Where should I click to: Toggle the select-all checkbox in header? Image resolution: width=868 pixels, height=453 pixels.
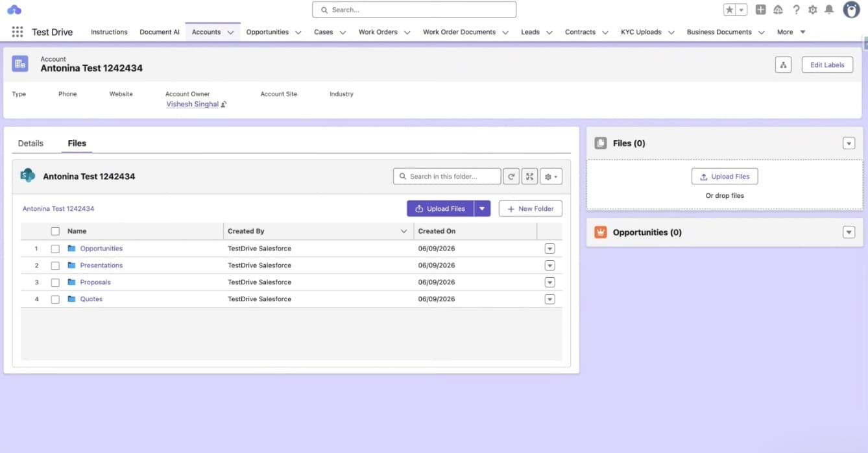55,231
